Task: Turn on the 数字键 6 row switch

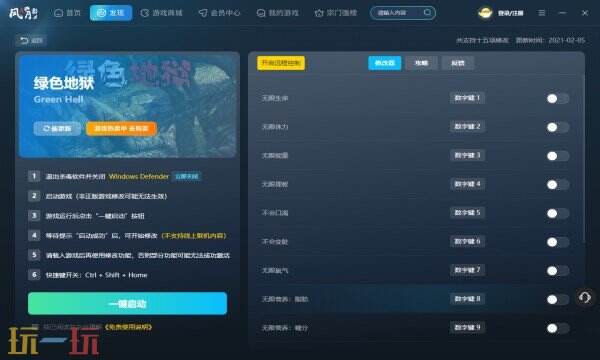Action: click(558, 242)
